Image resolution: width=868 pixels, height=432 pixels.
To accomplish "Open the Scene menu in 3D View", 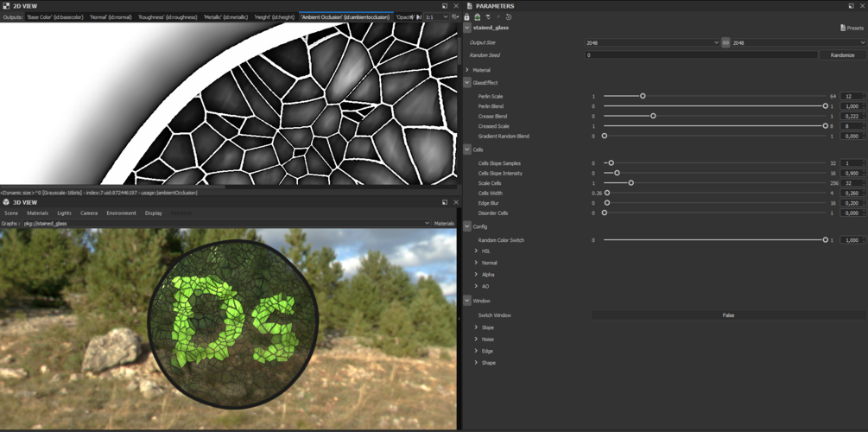I will click(x=11, y=213).
